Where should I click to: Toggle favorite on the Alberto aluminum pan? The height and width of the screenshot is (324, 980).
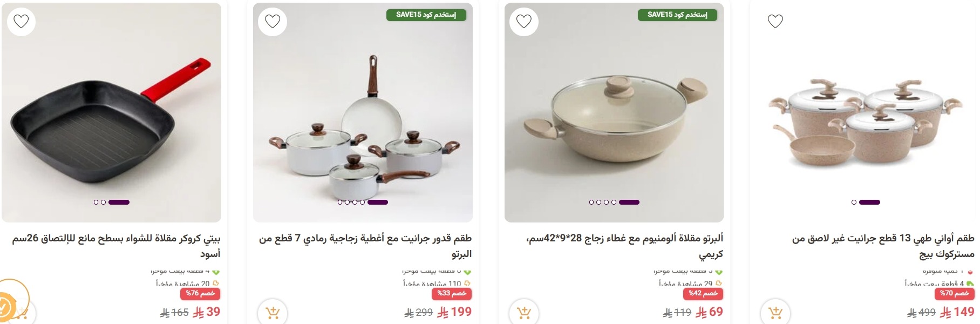[524, 22]
